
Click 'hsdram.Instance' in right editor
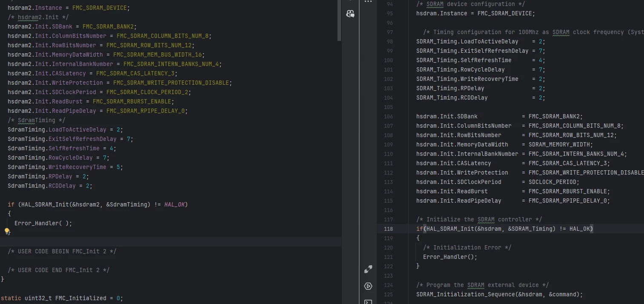coord(442,13)
